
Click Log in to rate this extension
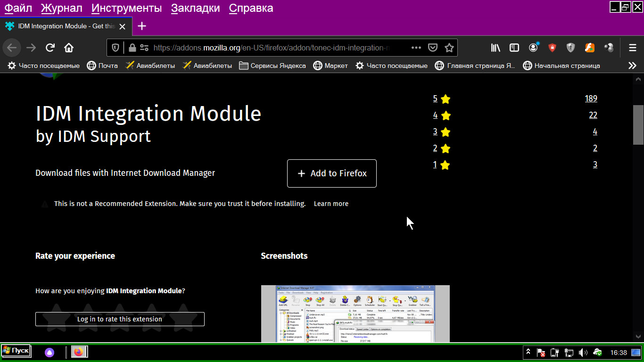click(x=120, y=319)
